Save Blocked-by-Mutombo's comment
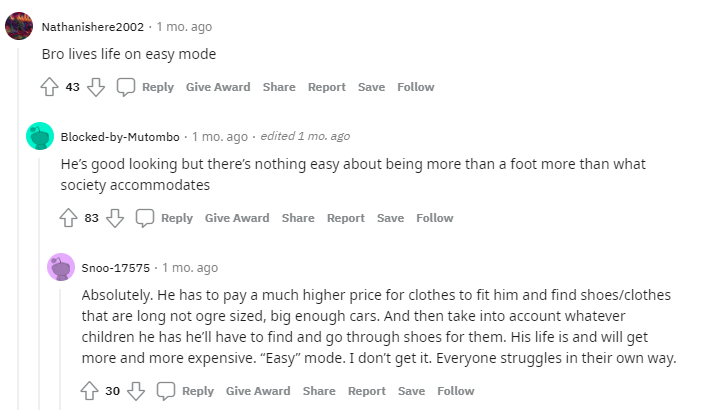Image resolution: width=725 pixels, height=410 pixels. (390, 218)
